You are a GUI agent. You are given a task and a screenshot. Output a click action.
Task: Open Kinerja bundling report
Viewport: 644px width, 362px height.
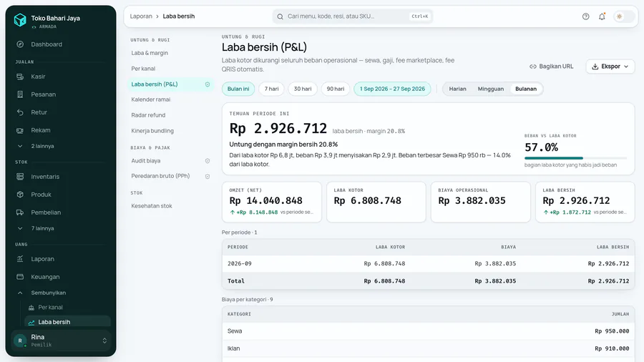170,131
